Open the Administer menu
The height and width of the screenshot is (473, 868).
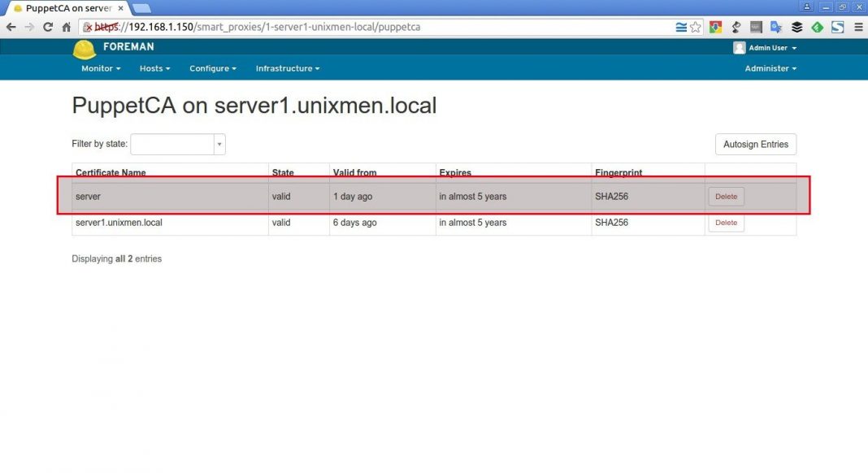tap(770, 68)
